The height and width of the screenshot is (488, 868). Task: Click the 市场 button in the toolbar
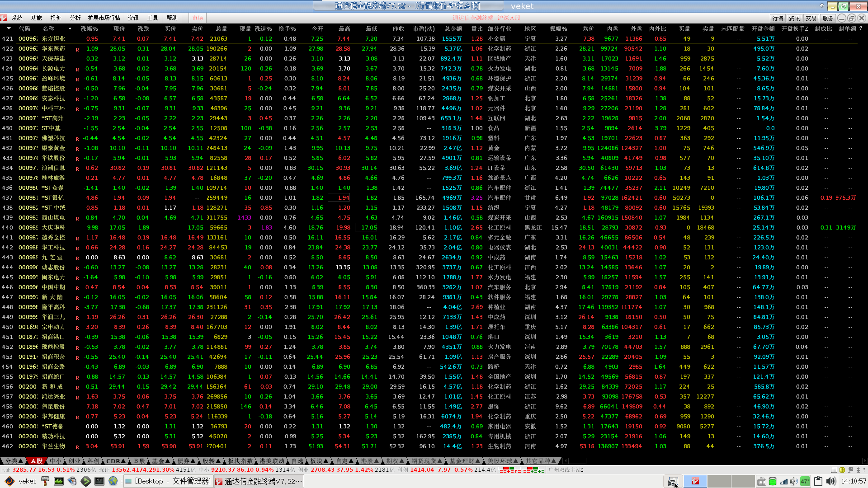[x=198, y=18]
